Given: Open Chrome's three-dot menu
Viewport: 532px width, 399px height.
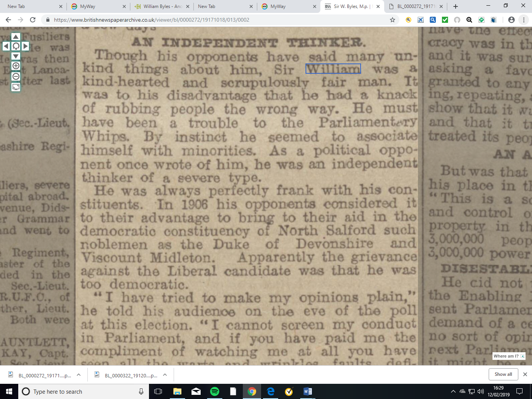Looking at the screenshot, I should pyautogui.click(x=524, y=20).
